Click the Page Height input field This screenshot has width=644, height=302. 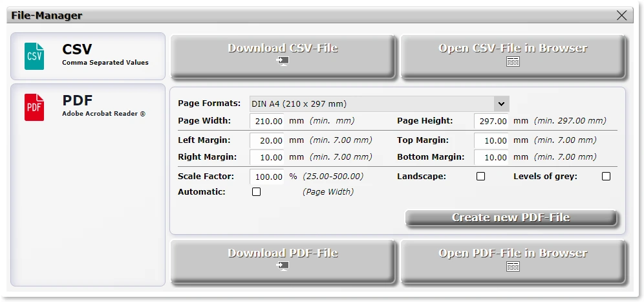point(491,121)
